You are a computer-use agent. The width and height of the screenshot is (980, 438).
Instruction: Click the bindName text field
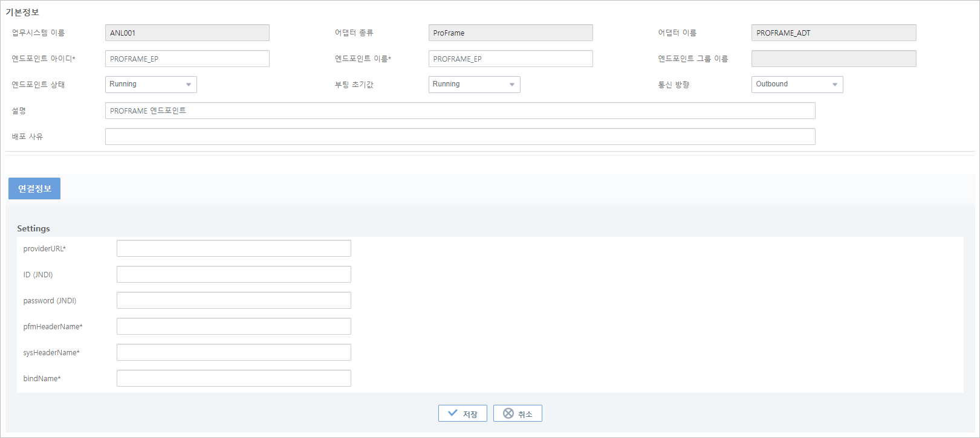(x=233, y=378)
